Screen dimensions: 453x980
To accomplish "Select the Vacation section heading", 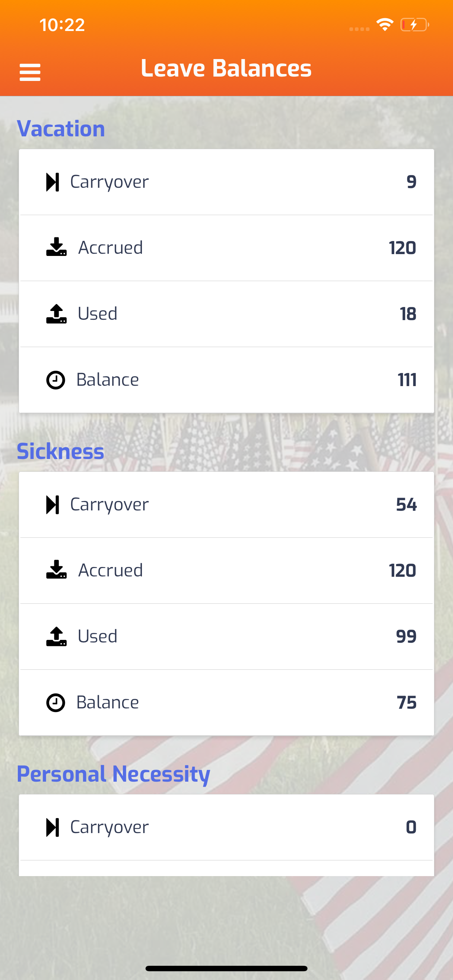I will [61, 129].
